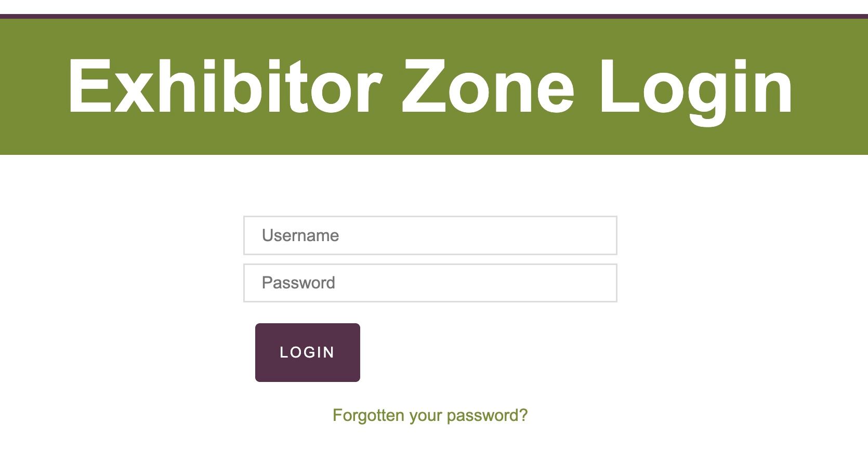Click inside the empty Username box
This screenshot has width=868, height=449.
pos(468,235)
